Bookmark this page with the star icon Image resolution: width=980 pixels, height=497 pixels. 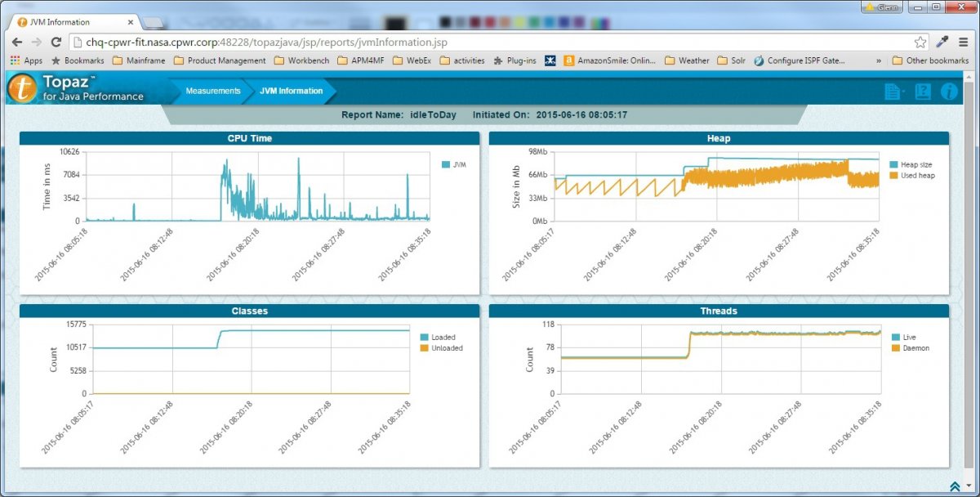920,41
